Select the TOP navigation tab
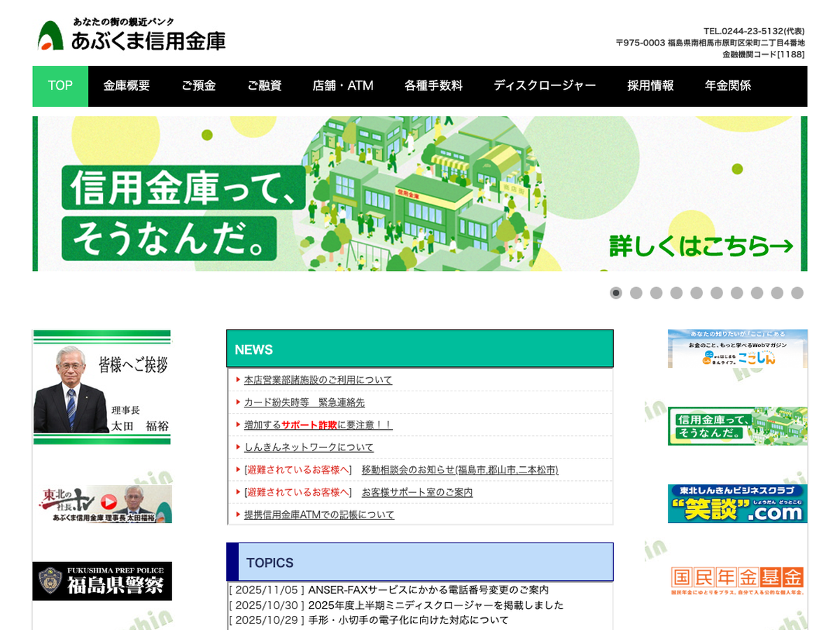840x630 pixels. (x=60, y=86)
